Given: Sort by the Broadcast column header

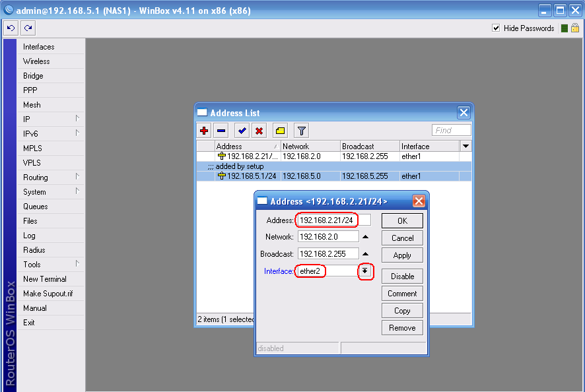Looking at the screenshot, I should 370,147.
